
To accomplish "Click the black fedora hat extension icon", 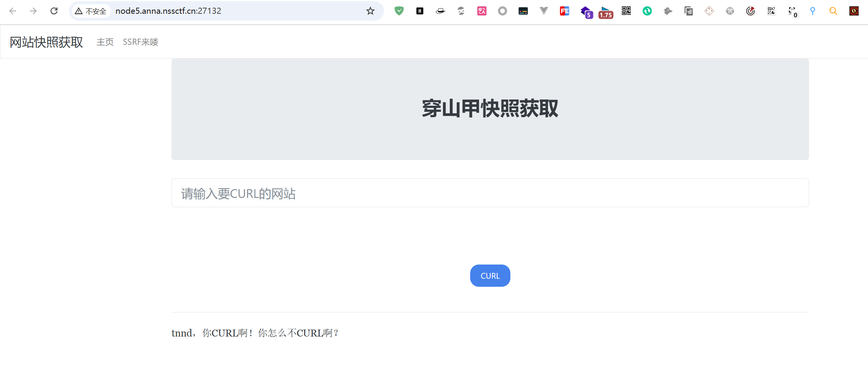I will [440, 11].
